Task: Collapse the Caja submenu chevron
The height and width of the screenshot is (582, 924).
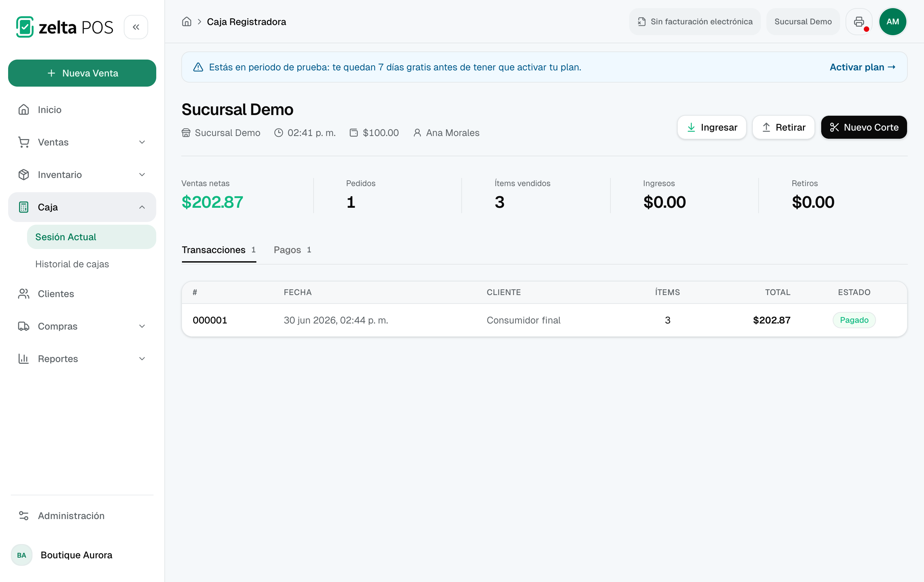Action: pos(142,207)
